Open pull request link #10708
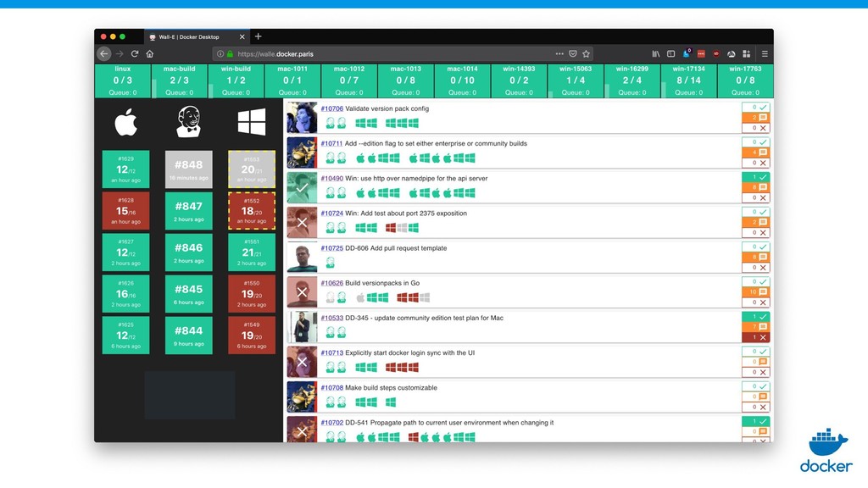 (332, 387)
